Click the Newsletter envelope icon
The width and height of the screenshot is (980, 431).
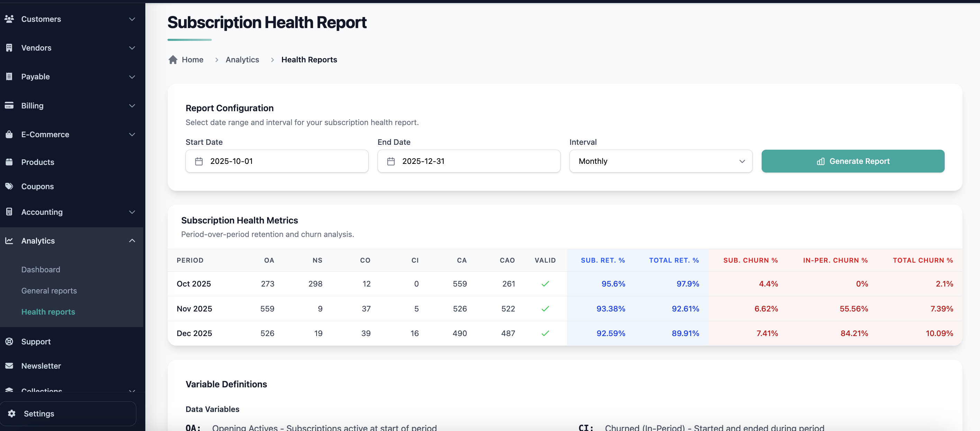pos(9,366)
